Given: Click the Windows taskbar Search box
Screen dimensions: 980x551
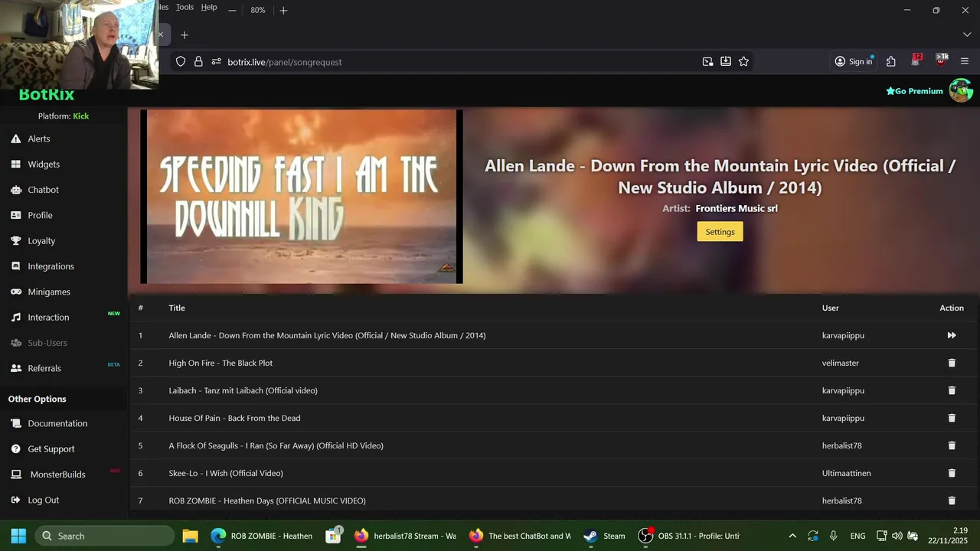Looking at the screenshot, I should [x=104, y=536].
